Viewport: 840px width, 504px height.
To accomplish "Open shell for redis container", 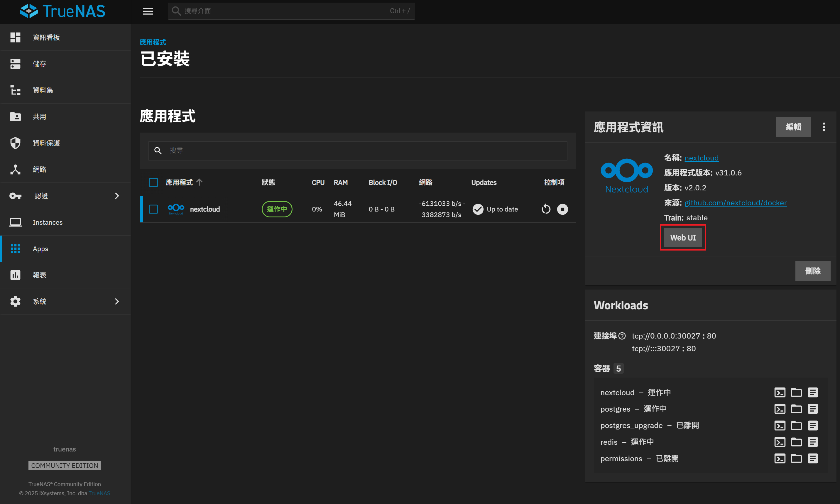I will 780,442.
